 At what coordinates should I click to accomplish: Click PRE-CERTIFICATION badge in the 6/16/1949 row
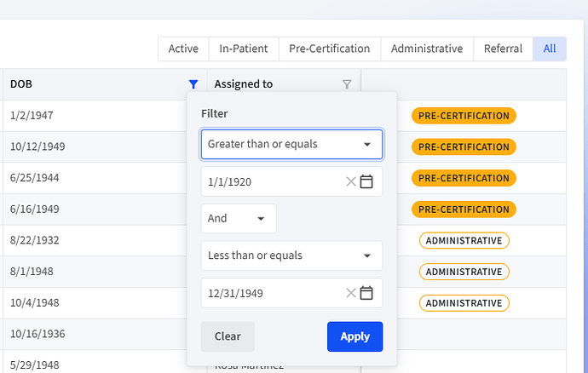464,209
